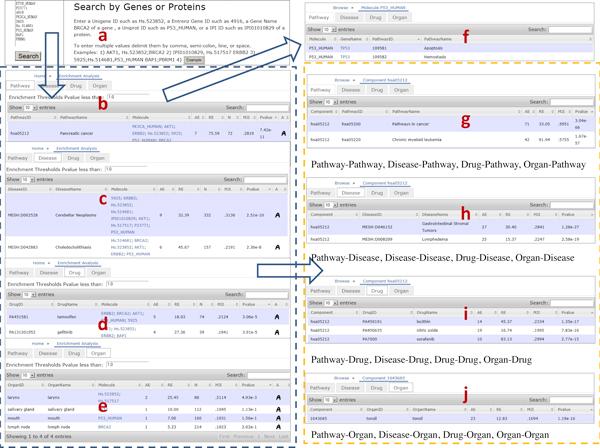This screenshot has width=600, height=448.
Task: Click the 'Showing 1 to 4 of 4 entries' text
Action: coord(39,437)
